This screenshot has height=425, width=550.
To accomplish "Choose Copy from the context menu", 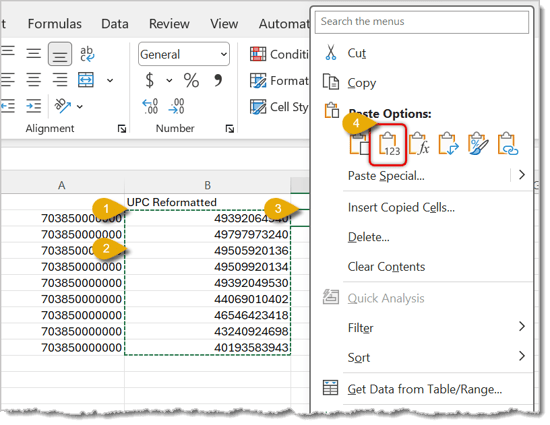I will (362, 83).
